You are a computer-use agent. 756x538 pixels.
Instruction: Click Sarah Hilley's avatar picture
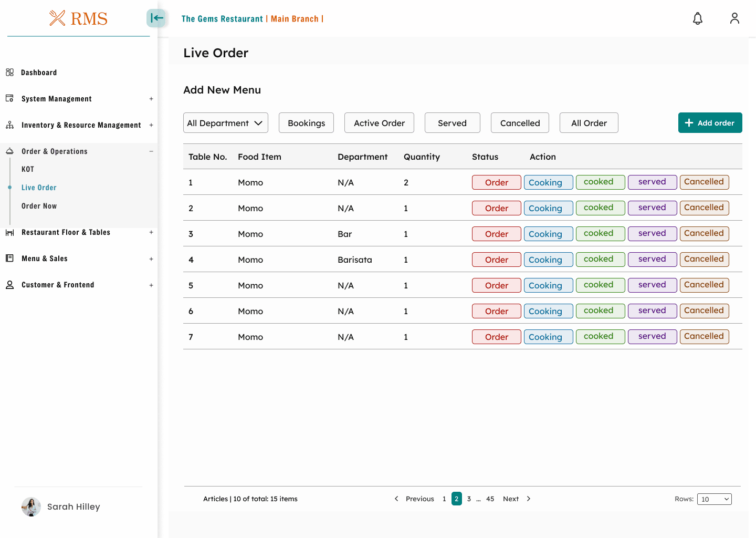31,506
